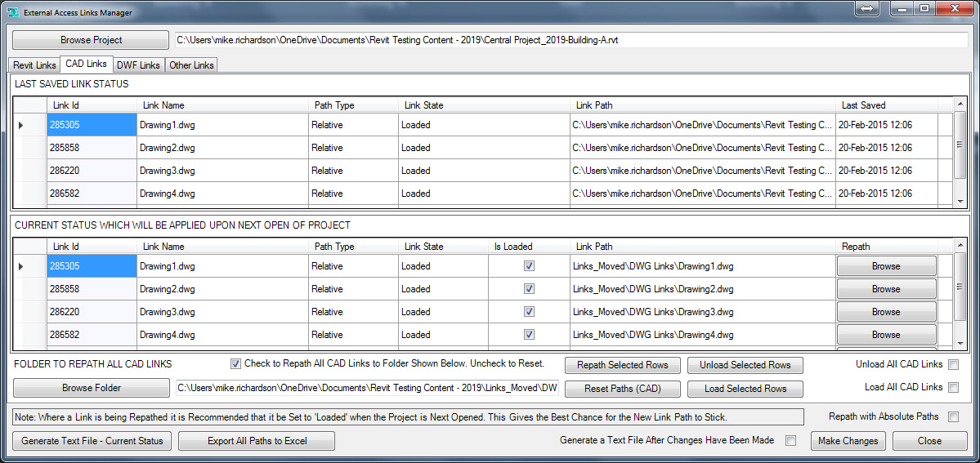The width and height of the screenshot is (980, 463).
Task: Select Link Id 285858 in last saved table
Action: coord(92,148)
